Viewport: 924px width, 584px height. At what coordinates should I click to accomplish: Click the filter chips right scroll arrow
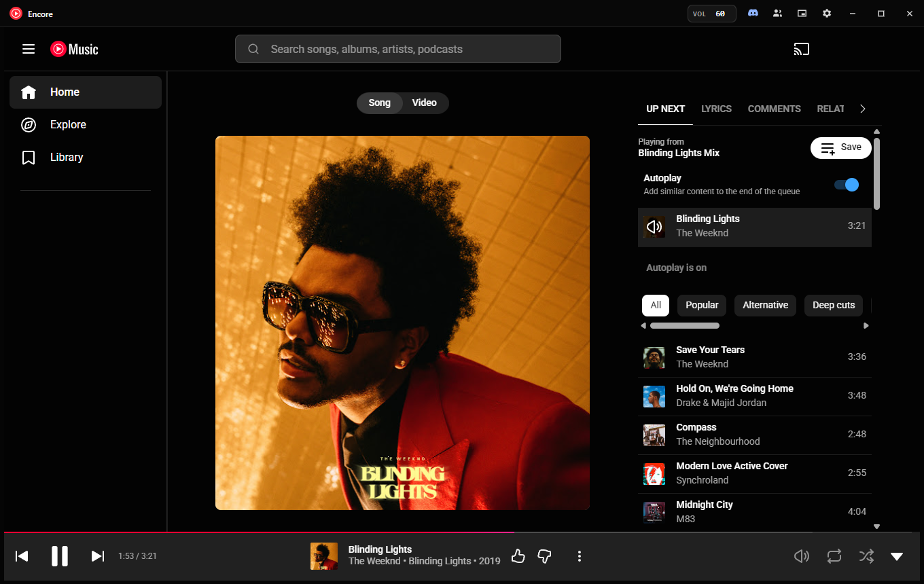(866, 326)
